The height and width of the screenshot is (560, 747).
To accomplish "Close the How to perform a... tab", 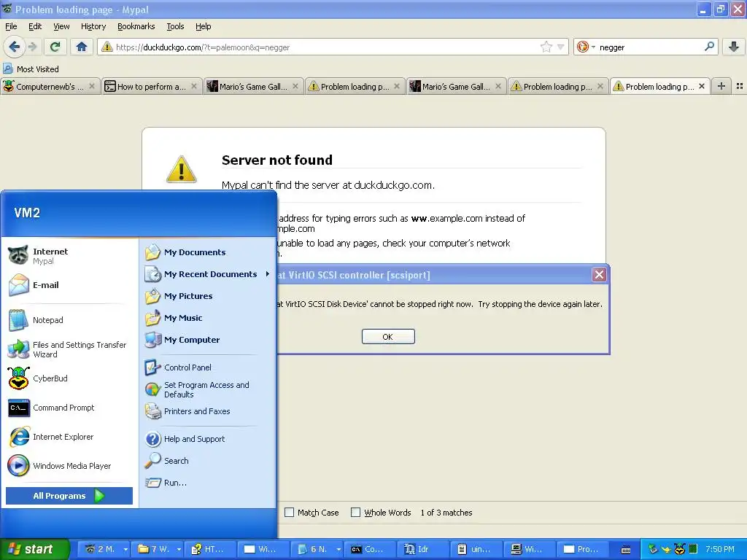I will [194, 86].
